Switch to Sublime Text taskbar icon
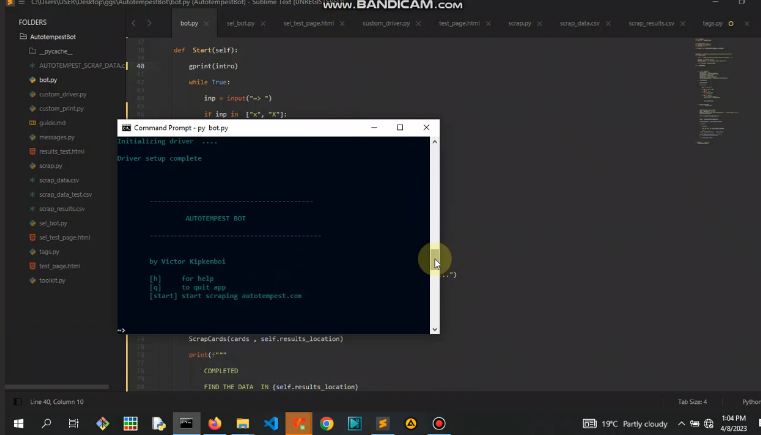761x435 pixels. point(383,424)
